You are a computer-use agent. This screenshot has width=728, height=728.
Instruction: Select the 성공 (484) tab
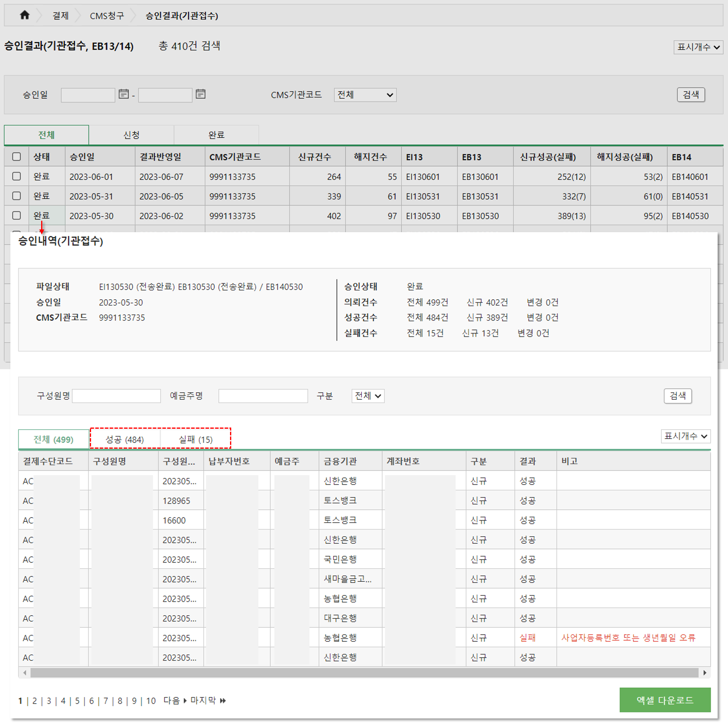125,440
